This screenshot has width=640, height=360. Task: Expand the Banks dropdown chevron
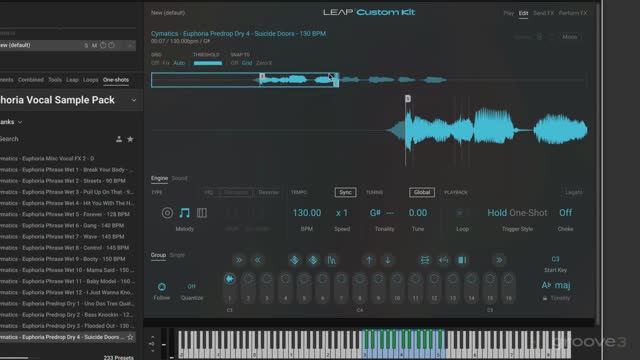pyautogui.click(x=20, y=122)
